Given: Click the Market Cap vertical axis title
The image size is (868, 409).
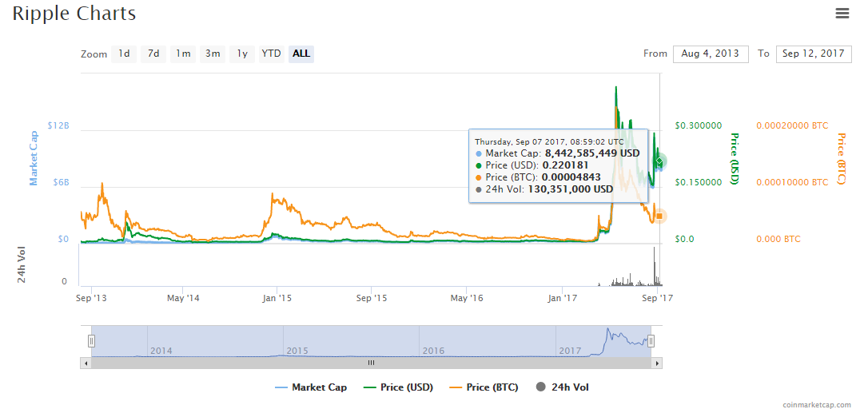Looking at the screenshot, I should (34, 158).
